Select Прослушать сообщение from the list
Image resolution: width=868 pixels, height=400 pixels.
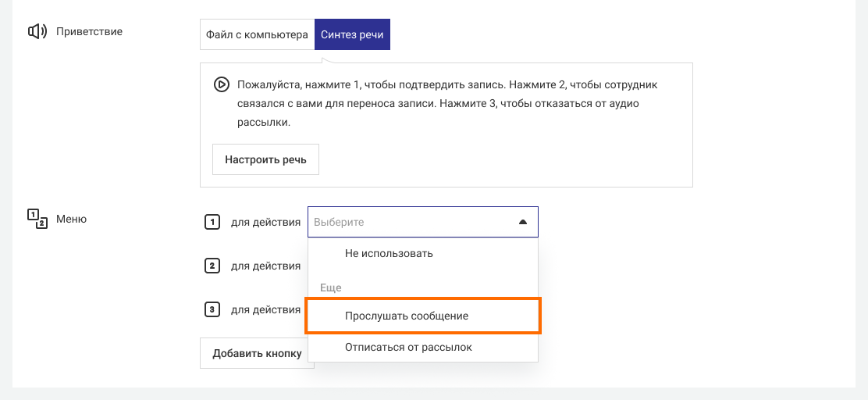click(x=407, y=316)
